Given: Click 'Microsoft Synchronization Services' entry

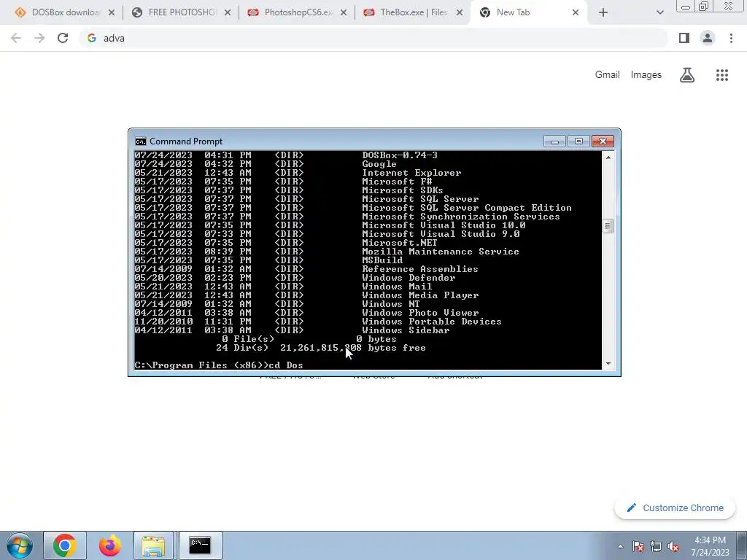Looking at the screenshot, I should pos(461,217).
